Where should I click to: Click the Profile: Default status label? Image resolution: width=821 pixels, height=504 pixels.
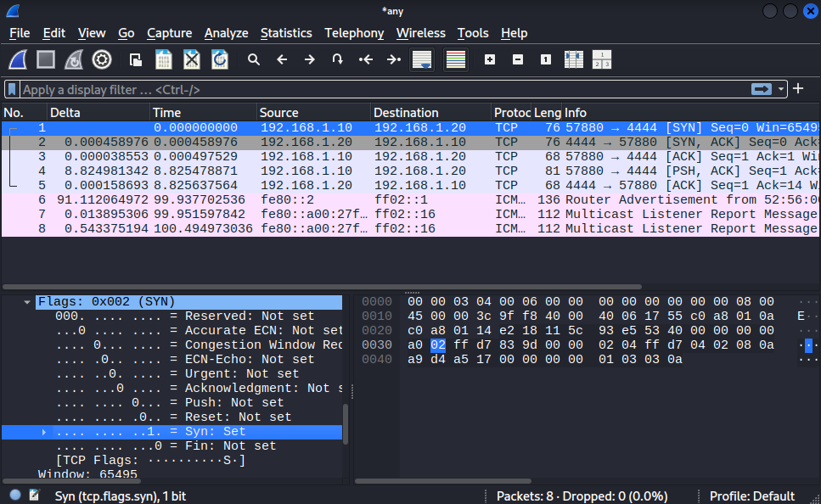tap(751, 496)
